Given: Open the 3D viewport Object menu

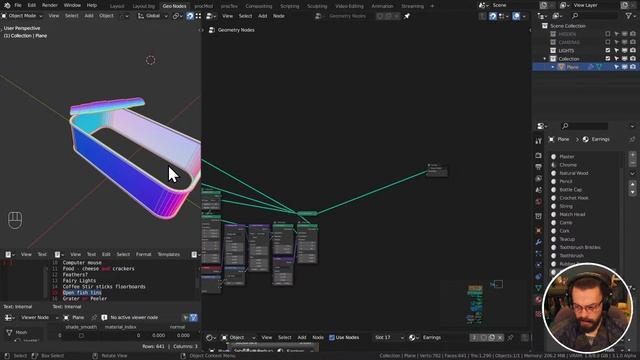Looking at the screenshot, I should pos(107,16).
